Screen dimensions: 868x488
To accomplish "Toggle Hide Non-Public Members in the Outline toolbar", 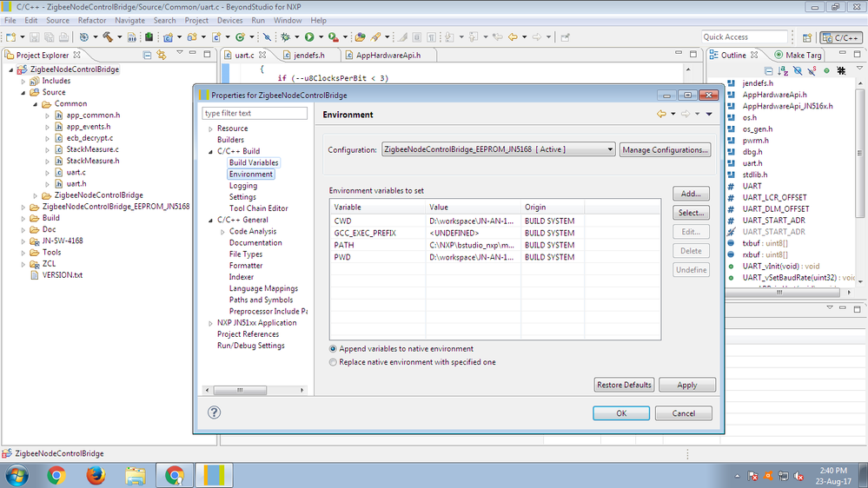I will 826,71.
